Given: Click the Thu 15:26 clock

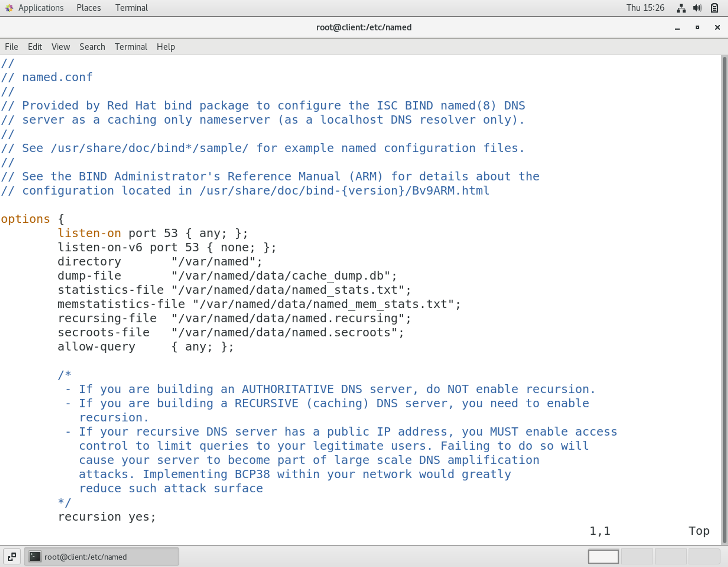Looking at the screenshot, I should (x=645, y=8).
